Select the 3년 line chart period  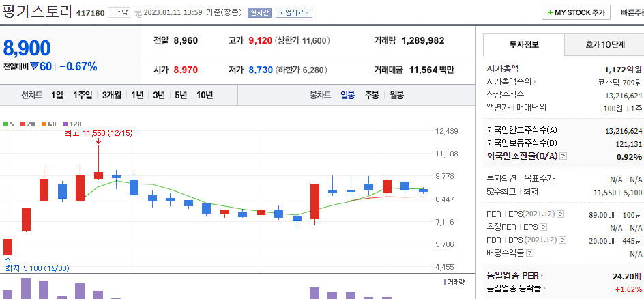point(159,96)
